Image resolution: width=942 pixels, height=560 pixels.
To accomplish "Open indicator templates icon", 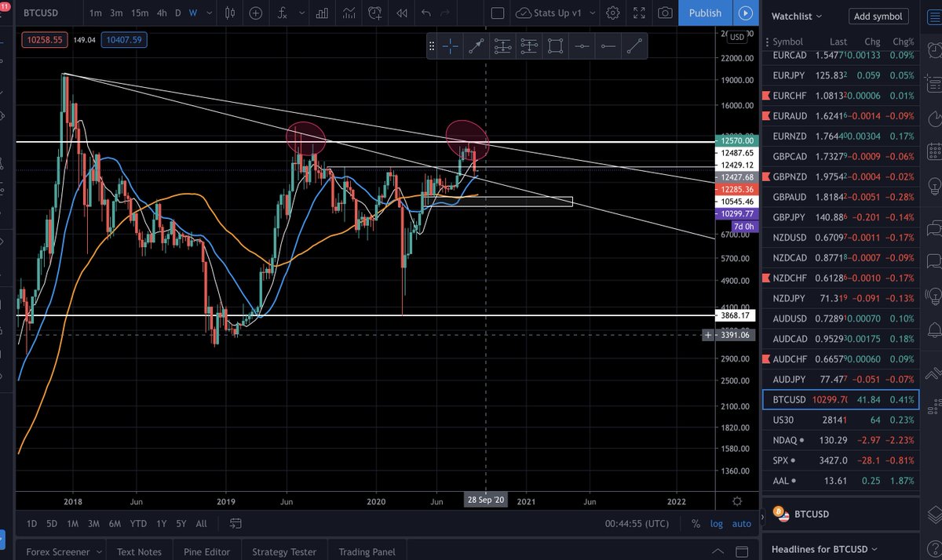I will (348, 13).
